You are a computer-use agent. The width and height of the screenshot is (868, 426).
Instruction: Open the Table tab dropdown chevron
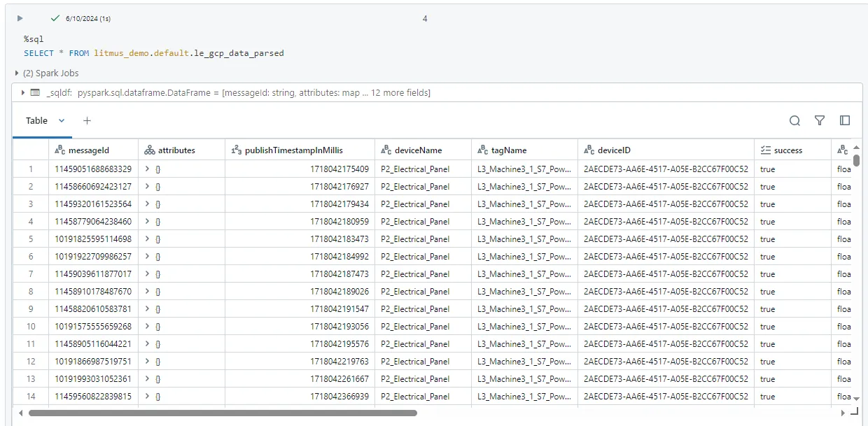62,120
